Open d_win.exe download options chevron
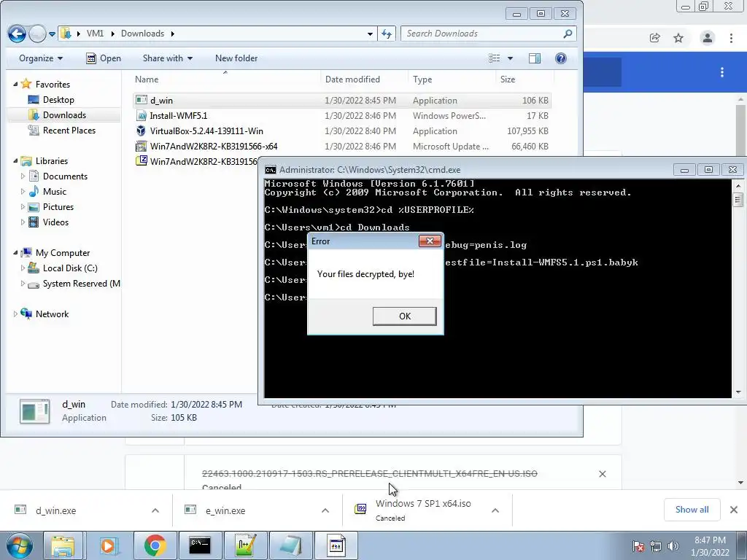This screenshot has width=747, height=560. pyautogui.click(x=155, y=510)
